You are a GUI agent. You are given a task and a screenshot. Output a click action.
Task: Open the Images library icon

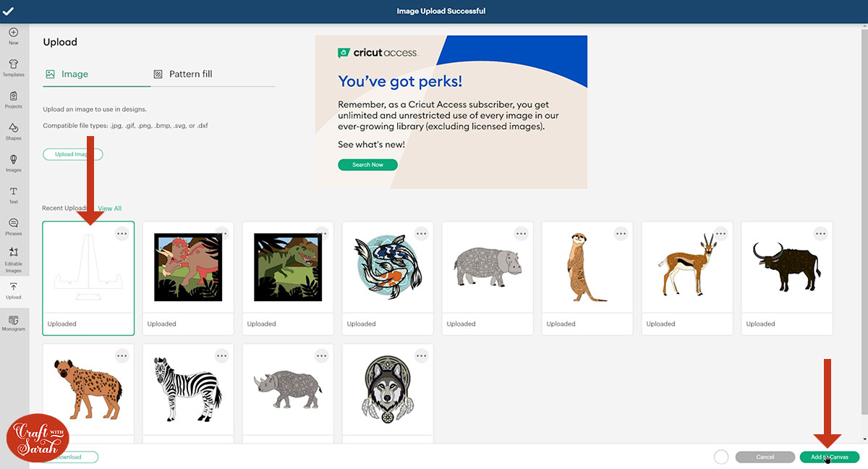pyautogui.click(x=13, y=163)
